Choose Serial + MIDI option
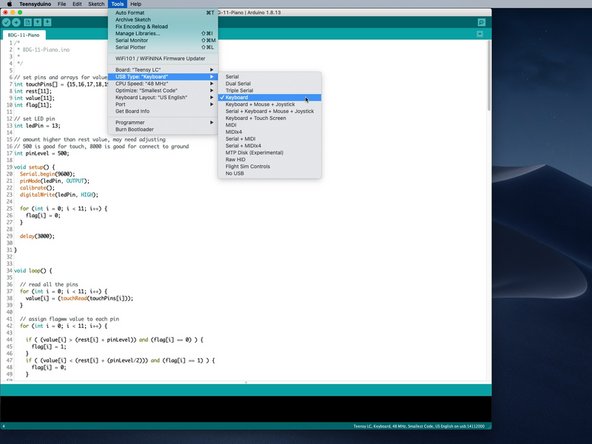Screen dimensions: 592x444 (x=270, y=139)
